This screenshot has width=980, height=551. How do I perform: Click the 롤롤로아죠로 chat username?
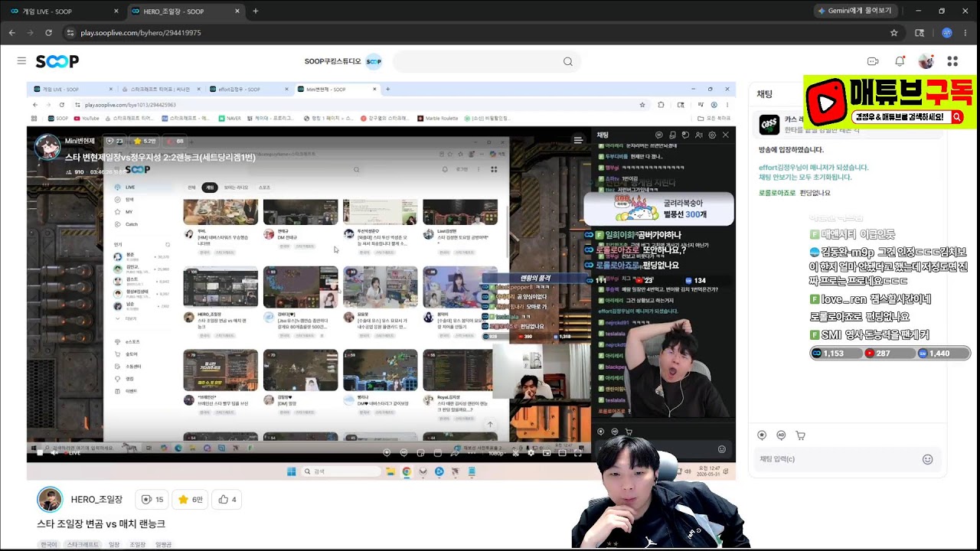[777, 193]
